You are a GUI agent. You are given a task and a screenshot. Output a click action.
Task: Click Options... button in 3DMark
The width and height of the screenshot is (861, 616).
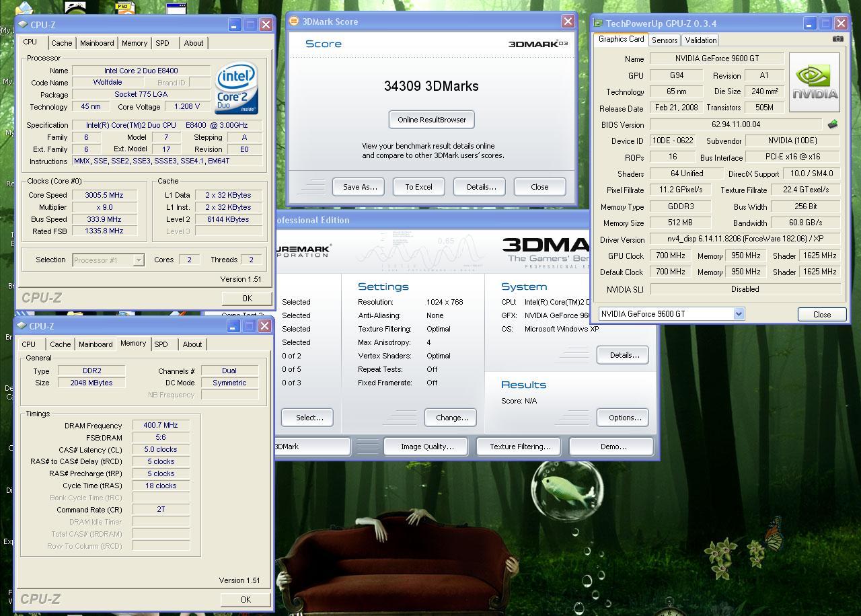pyautogui.click(x=624, y=418)
